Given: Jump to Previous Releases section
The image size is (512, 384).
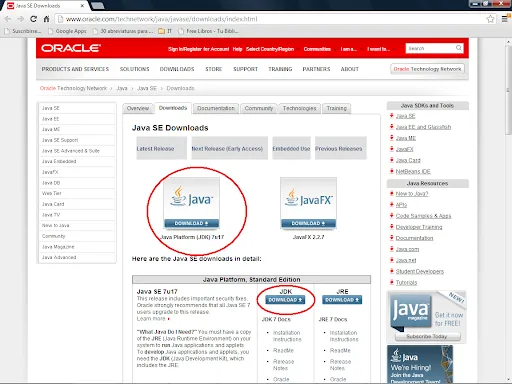Looking at the screenshot, I should 341,148.
